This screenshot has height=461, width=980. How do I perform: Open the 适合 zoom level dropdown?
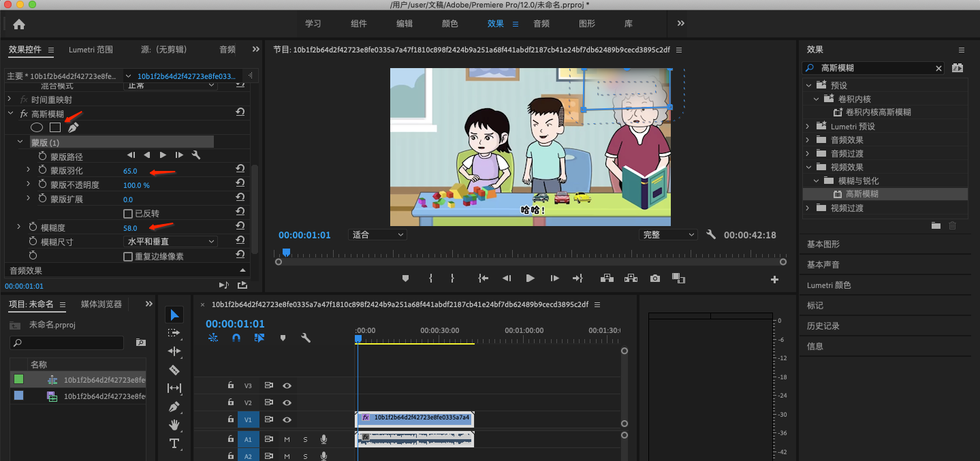[377, 234]
